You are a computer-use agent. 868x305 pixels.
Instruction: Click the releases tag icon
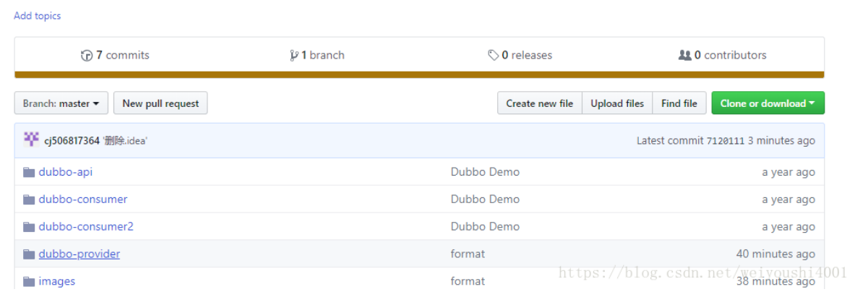[494, 56]
